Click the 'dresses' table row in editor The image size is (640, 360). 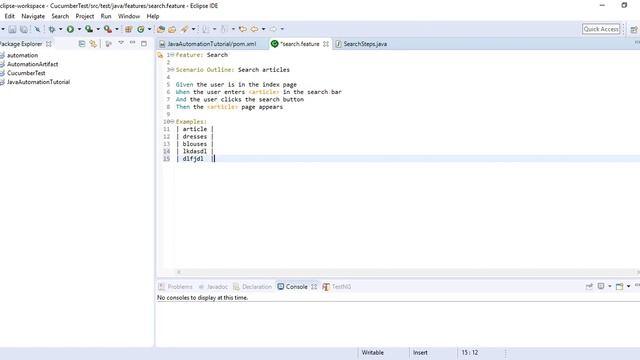coord(195,136)
